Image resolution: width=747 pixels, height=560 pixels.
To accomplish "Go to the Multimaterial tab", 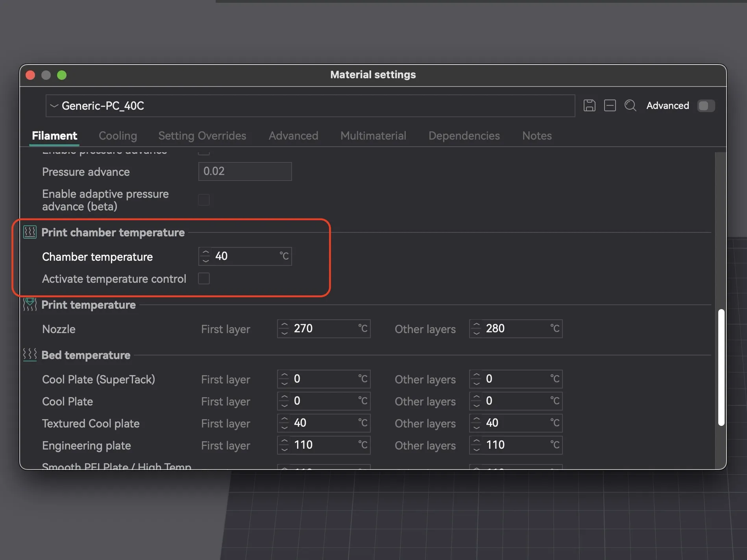I will click(x=373, y=136).
